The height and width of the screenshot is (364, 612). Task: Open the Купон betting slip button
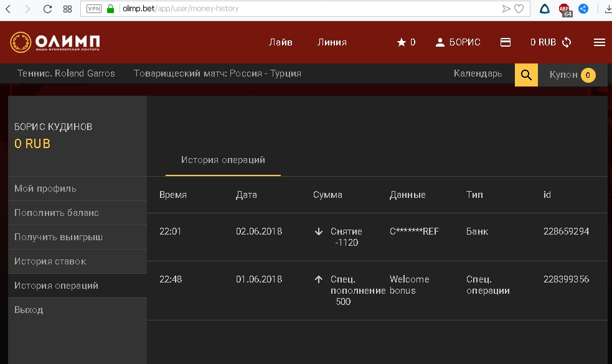click(x=572, y=75)
